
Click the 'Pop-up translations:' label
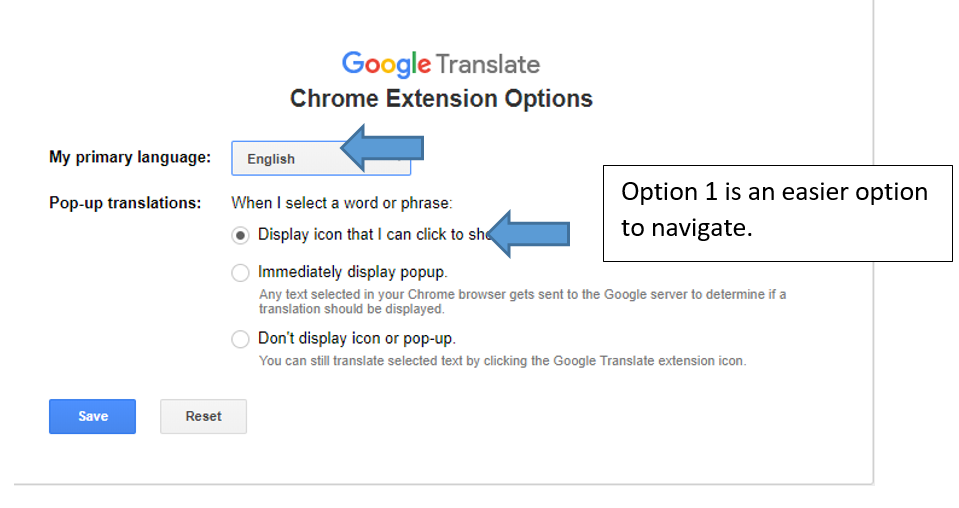(x=125, y=203)
